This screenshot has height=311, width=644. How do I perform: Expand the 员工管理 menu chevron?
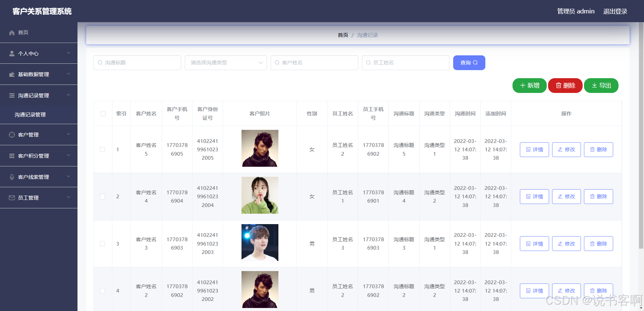pos(68,197)
